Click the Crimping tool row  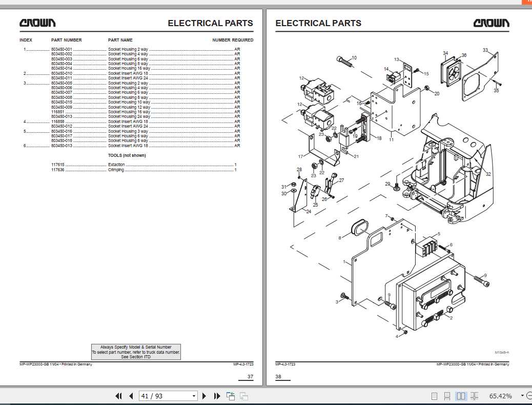pos(144,170)
